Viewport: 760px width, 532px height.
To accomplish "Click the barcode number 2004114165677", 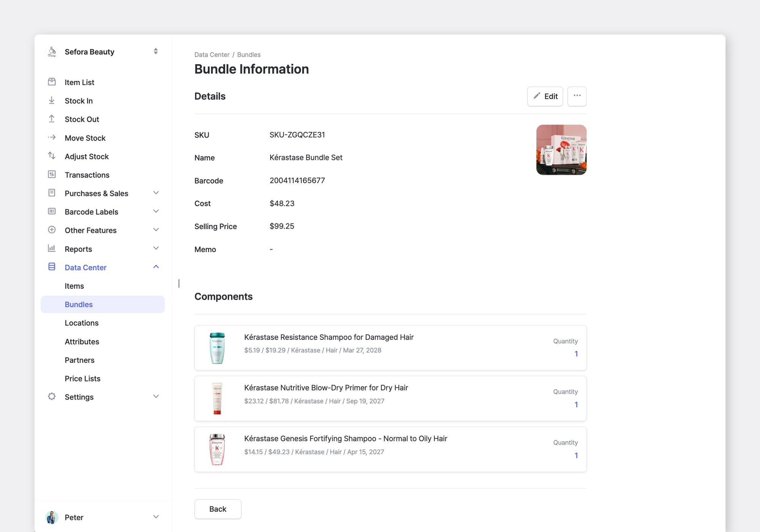I will [297, 180].
